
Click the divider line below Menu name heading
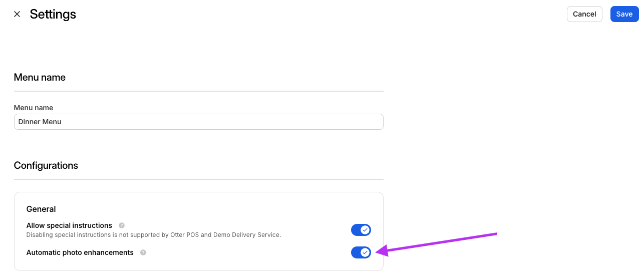click(198, 91)
